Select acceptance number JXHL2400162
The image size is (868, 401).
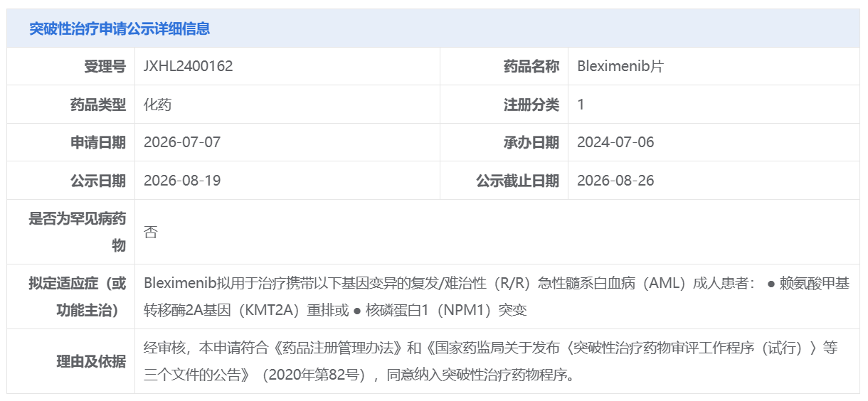[188, 66]
